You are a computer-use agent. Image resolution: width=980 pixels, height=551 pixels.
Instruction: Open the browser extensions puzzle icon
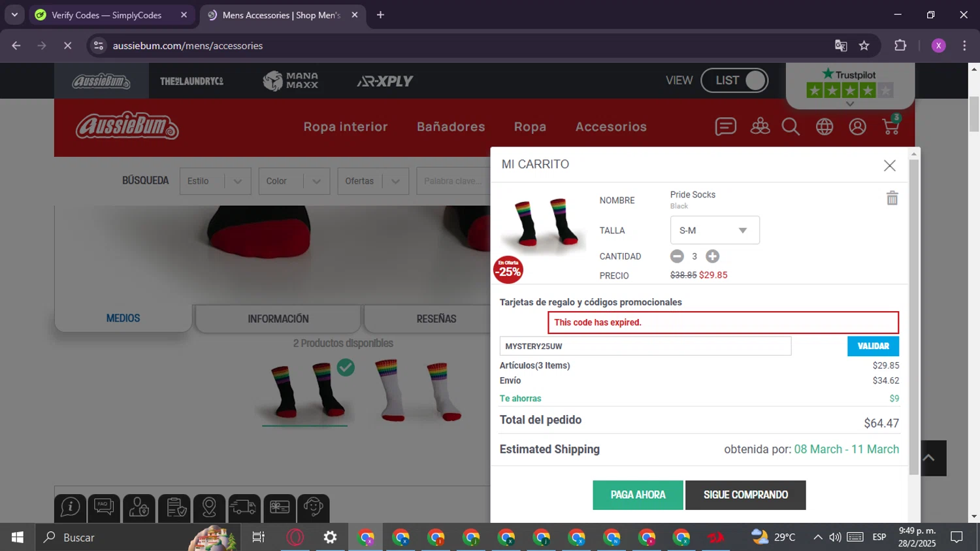click(900, 46)
